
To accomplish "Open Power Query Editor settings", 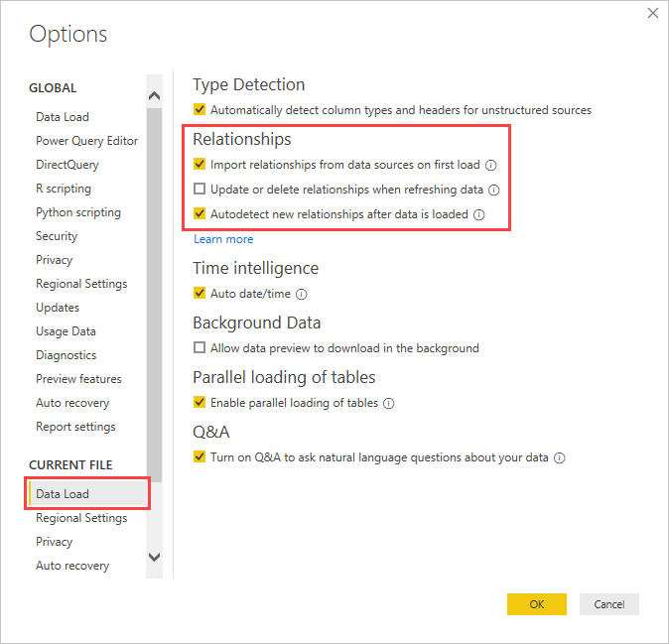I will (86, 141).
